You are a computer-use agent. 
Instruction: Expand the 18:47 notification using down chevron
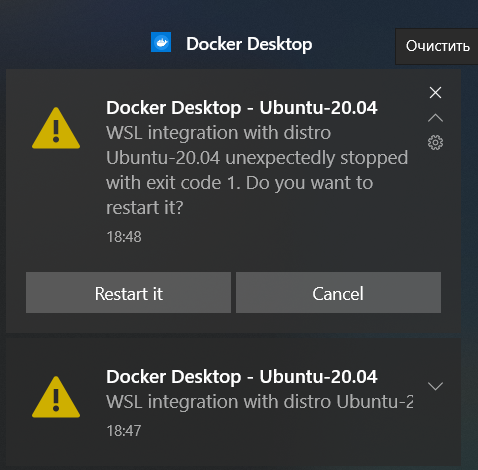click(435, 386)
